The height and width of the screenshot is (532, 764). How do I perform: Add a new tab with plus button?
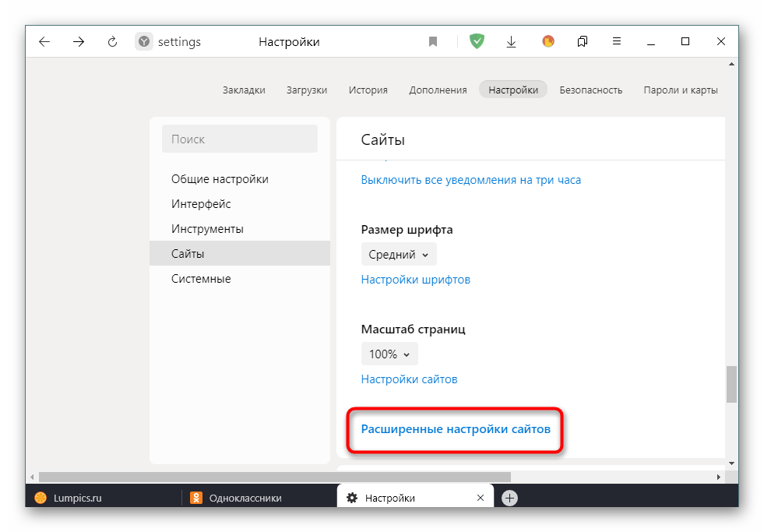point(509,498)
